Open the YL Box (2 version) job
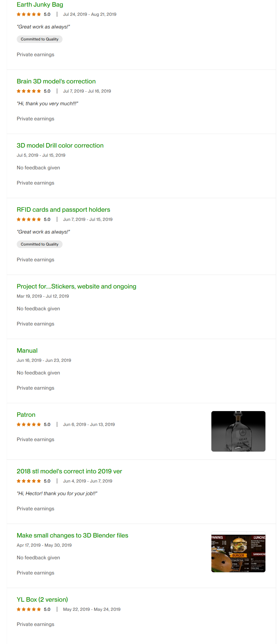Viewport: 279px width, 644px height. pos(42,600)
